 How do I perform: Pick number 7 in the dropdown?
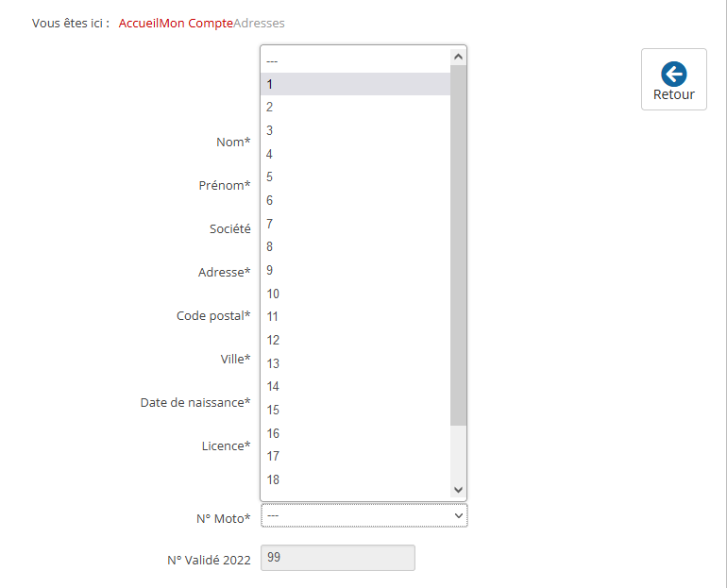(x=355, y=224)
